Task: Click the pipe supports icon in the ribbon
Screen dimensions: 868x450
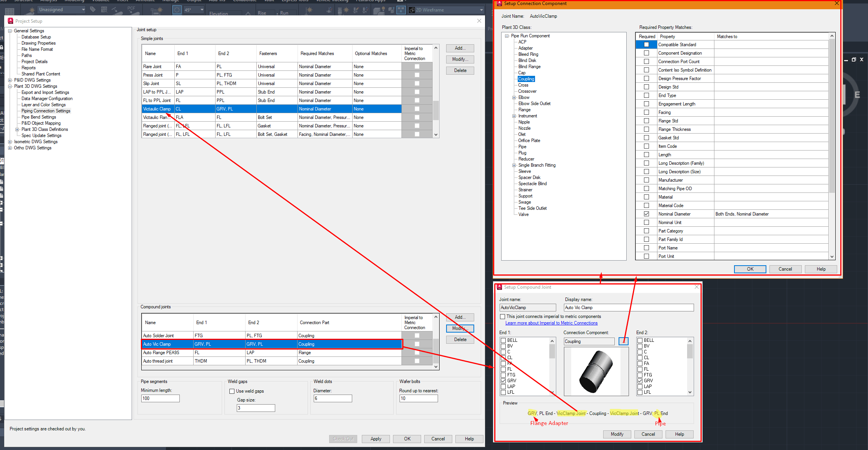Action: tap(309, 10)
